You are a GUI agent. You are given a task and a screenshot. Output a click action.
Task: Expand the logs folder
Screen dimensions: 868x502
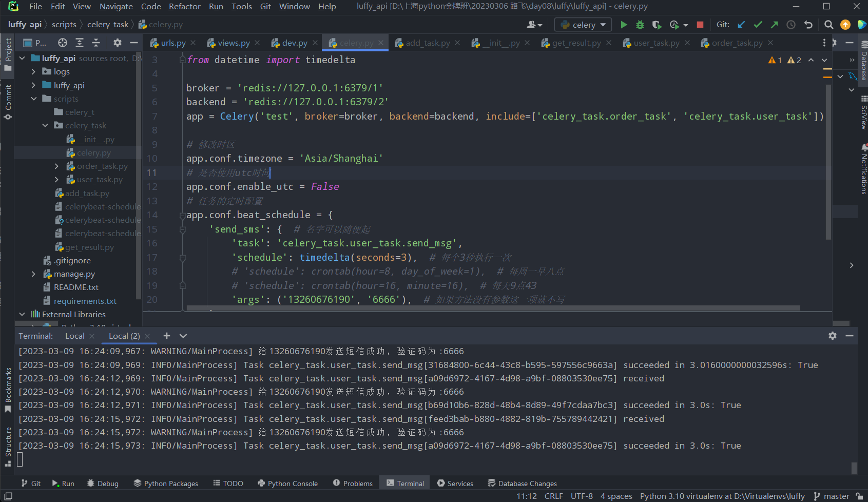click(x=34, y=71)
